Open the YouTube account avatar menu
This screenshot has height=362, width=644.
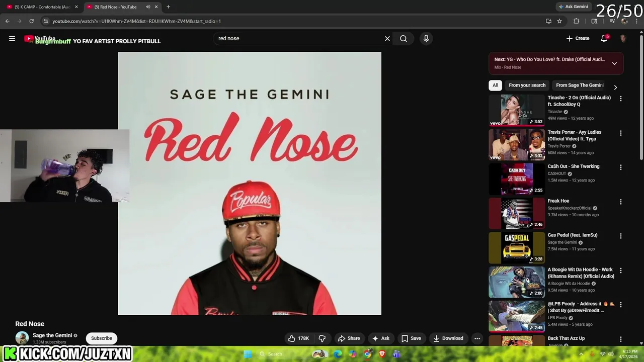623,38
